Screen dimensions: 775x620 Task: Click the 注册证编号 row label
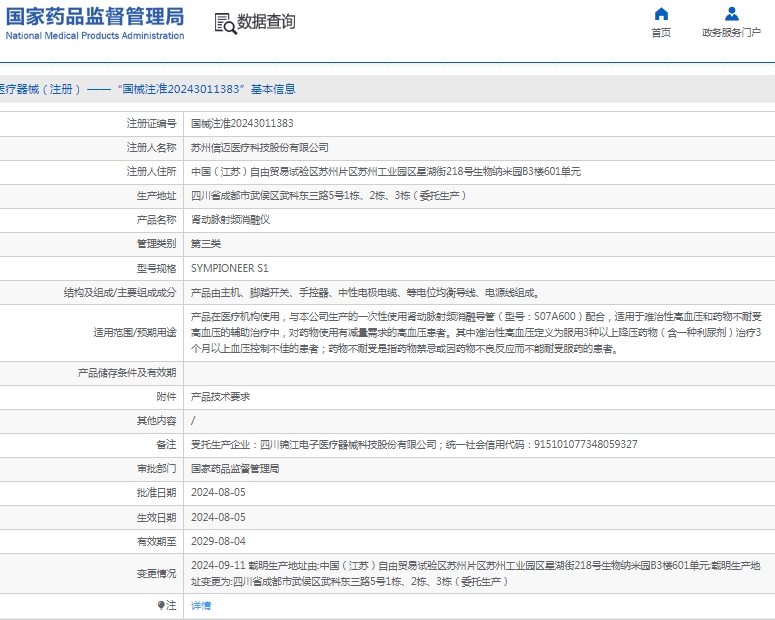(x=151, y=124)
